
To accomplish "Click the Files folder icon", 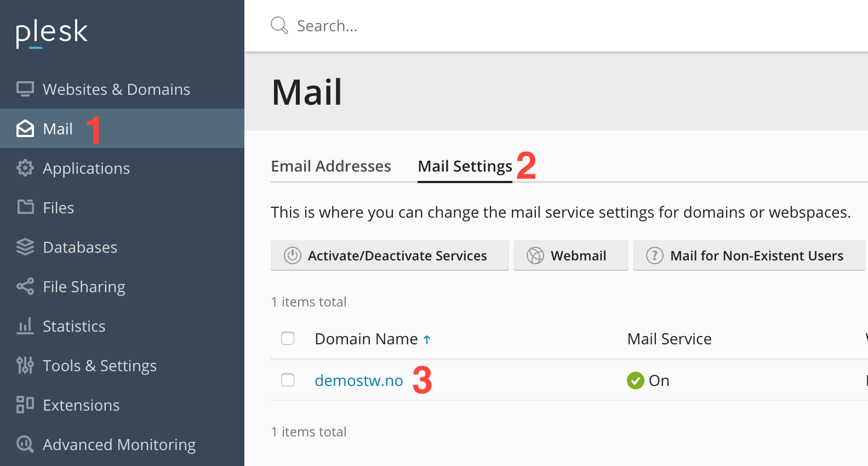I will coord(25,207).
